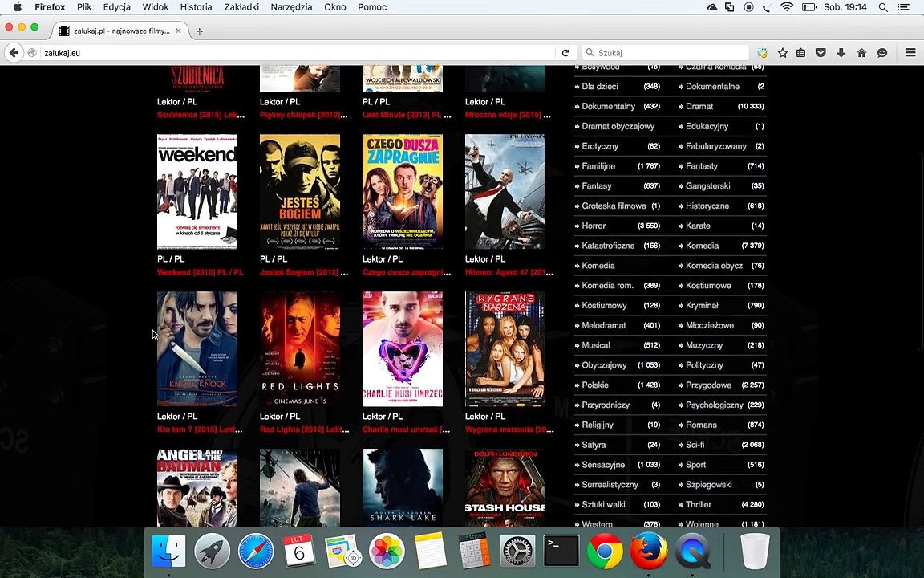Open the Narzędzia menu
This screenshot has height=578, width=924.
click(x=291, y=7)
